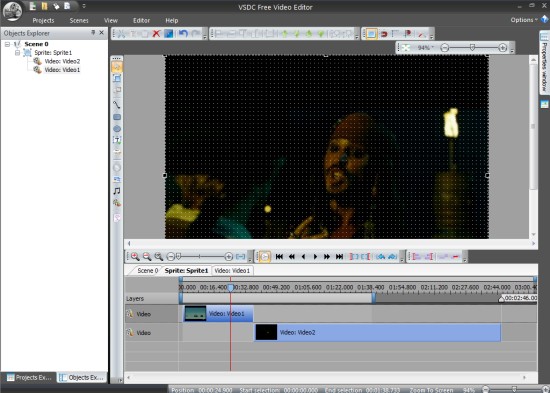Adjust the preview zoom slider
This screenshot has width=550, height=393.
coord(472,47)
